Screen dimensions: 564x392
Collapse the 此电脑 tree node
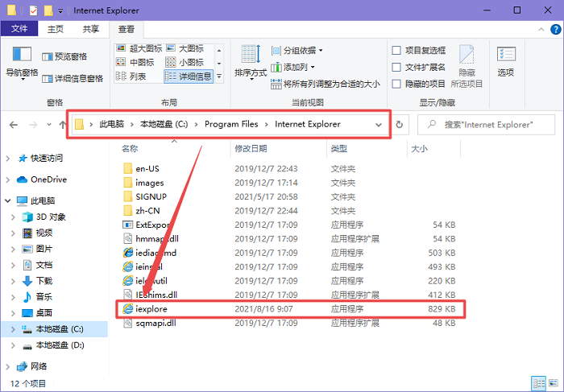8,201
